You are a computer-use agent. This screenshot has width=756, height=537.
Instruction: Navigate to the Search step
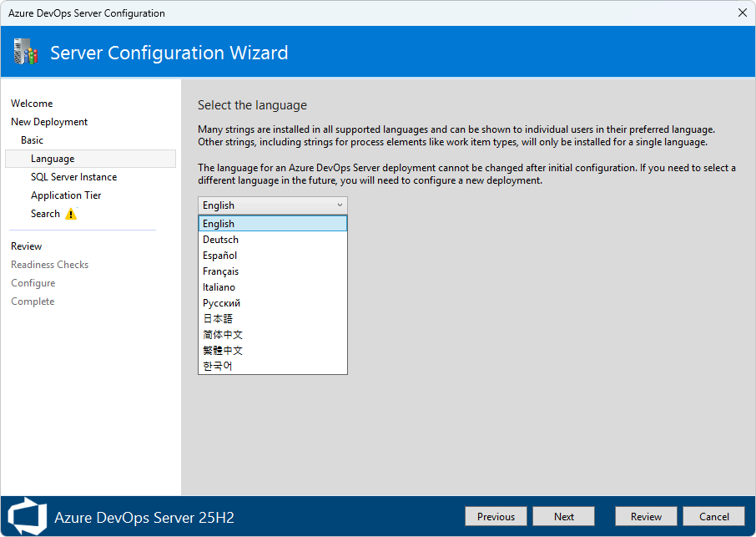click(x=45, y=214)
